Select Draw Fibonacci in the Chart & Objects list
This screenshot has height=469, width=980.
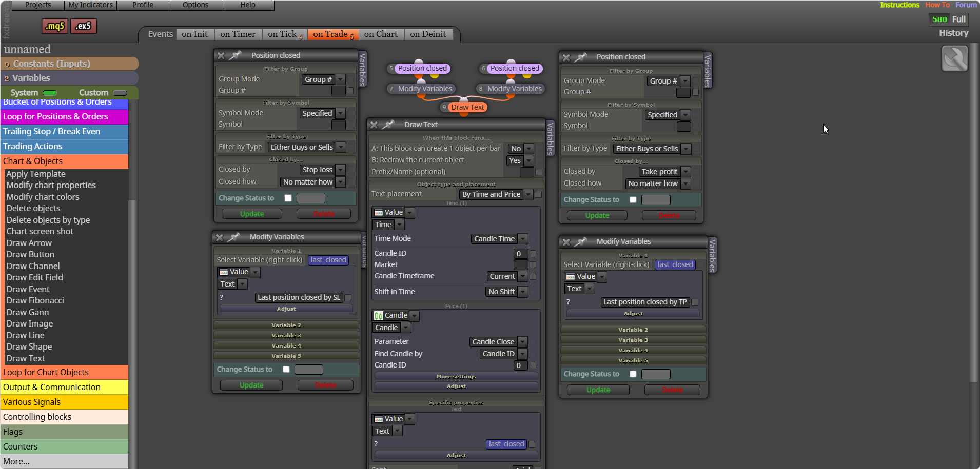point(35,300)
